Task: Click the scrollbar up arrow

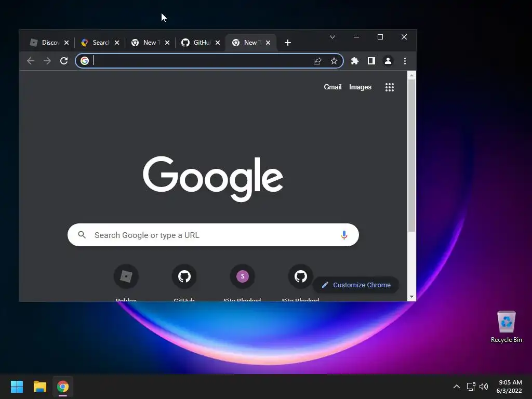Action: 411,75
